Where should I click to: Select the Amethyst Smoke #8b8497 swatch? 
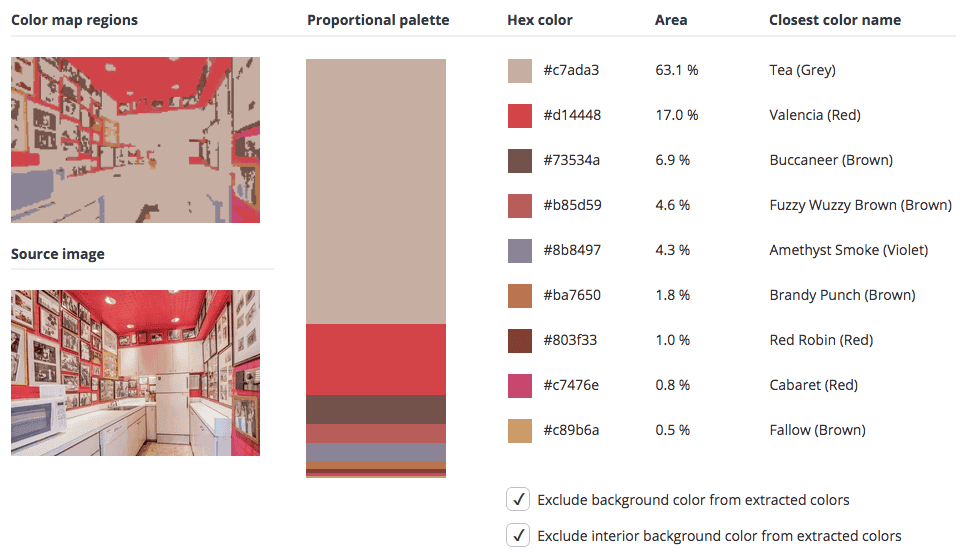(x=520, y=251)
